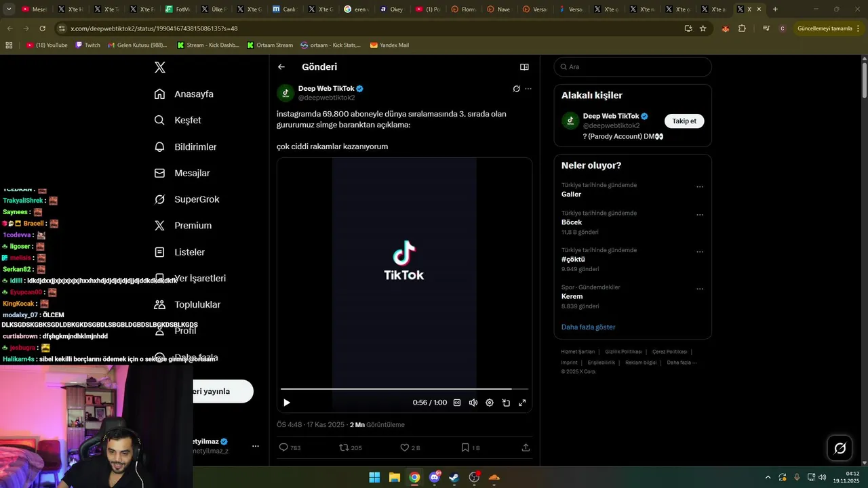Open Gizlilik Politikası footer link

pos(623,352)
